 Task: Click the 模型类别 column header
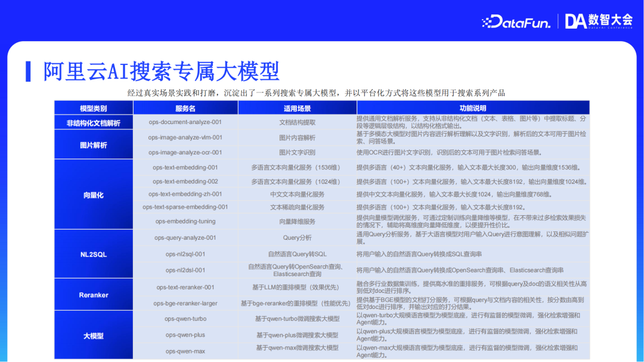coord(93,107)
